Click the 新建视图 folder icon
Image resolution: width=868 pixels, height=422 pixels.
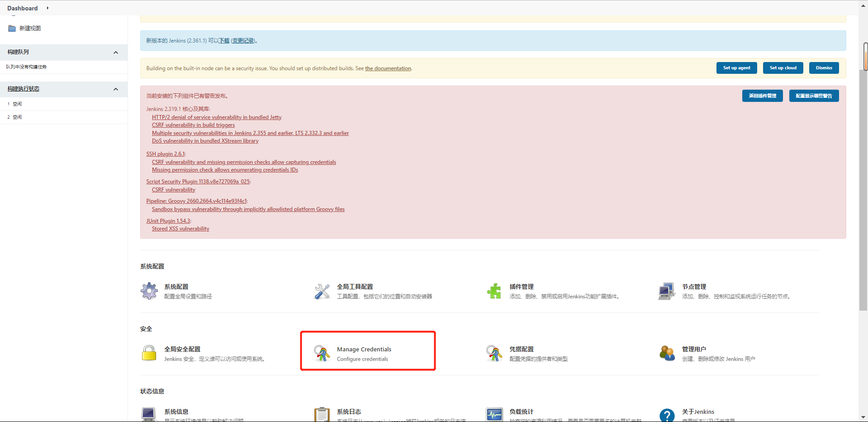(x=12, y=29)
